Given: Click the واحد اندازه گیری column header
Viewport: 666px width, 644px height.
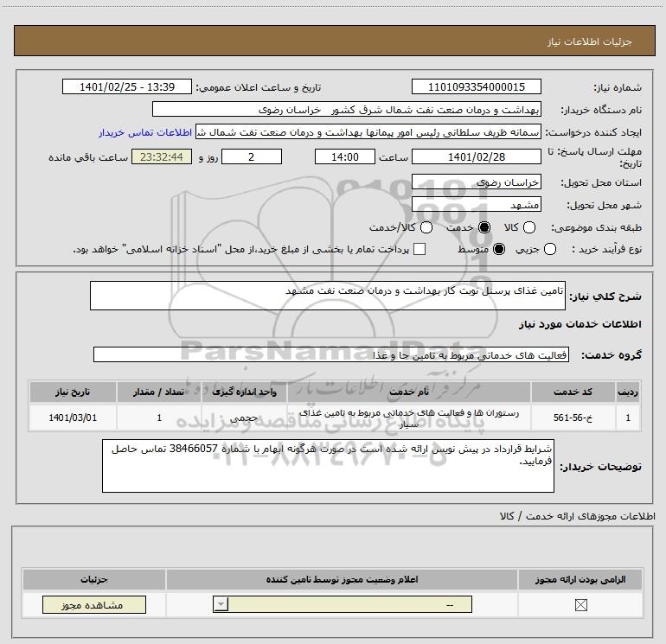Looking at the screenshot, I should pos(244,392).
